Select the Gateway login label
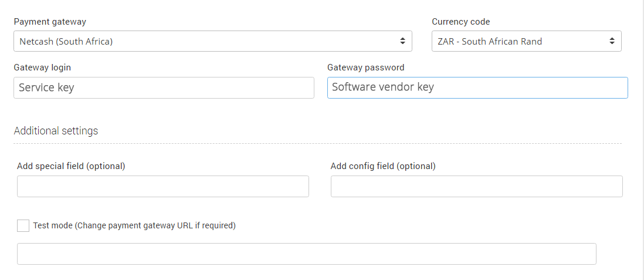The width and height of the screenshot is (644, 280). point(42,68)
